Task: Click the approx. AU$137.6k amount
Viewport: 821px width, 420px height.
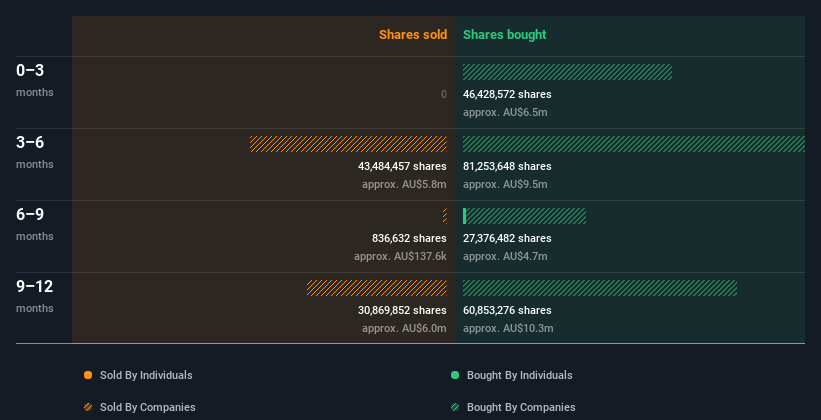Action: [401, 256]
